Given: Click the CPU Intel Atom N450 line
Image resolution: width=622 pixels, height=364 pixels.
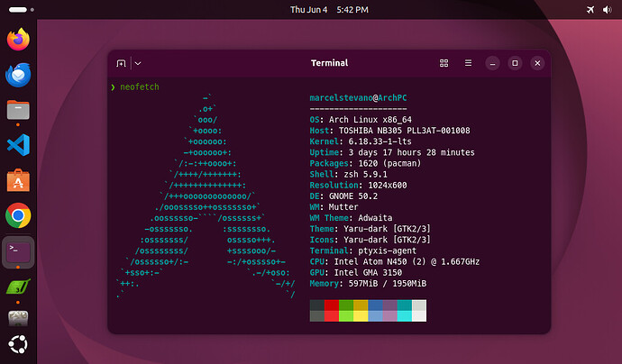Looking at the screenshot, I should (395, 261).
